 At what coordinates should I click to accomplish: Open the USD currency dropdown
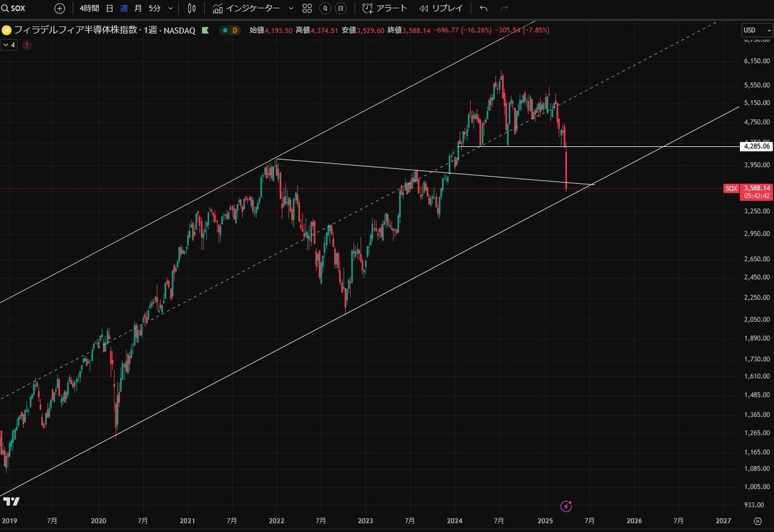[x=753, y=30]
